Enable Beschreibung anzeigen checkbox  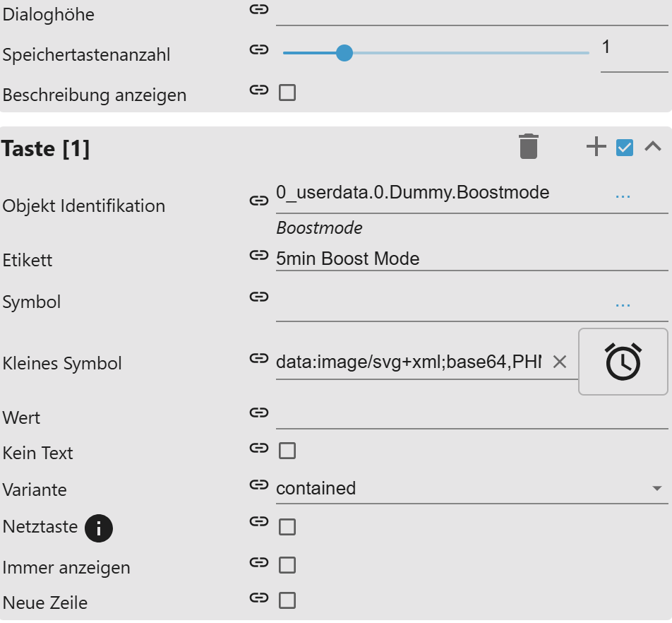287,93
